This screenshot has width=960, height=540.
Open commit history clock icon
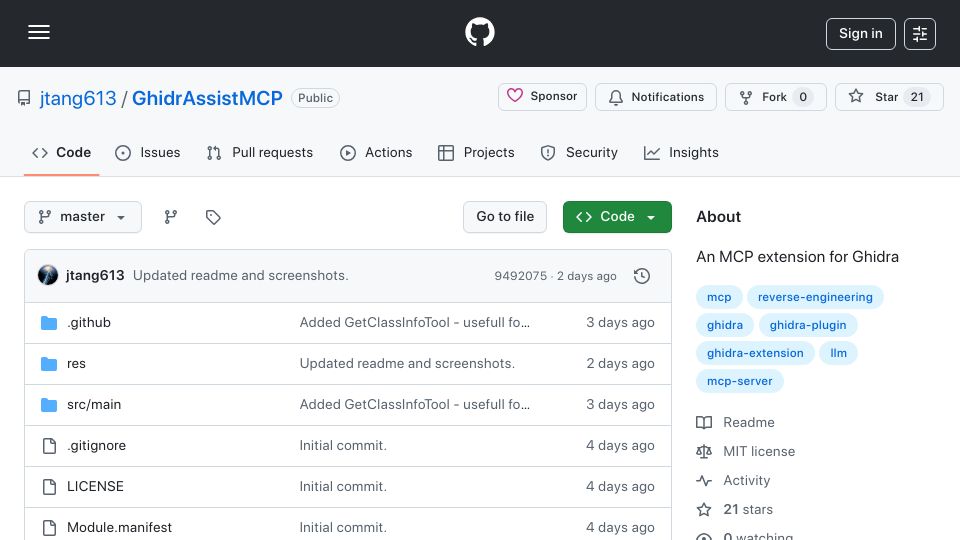coord(642,276)
